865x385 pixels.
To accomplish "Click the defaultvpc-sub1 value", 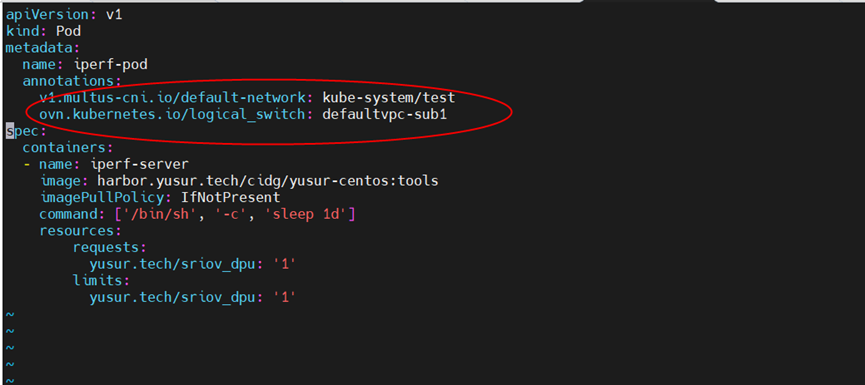I will 385,115.
